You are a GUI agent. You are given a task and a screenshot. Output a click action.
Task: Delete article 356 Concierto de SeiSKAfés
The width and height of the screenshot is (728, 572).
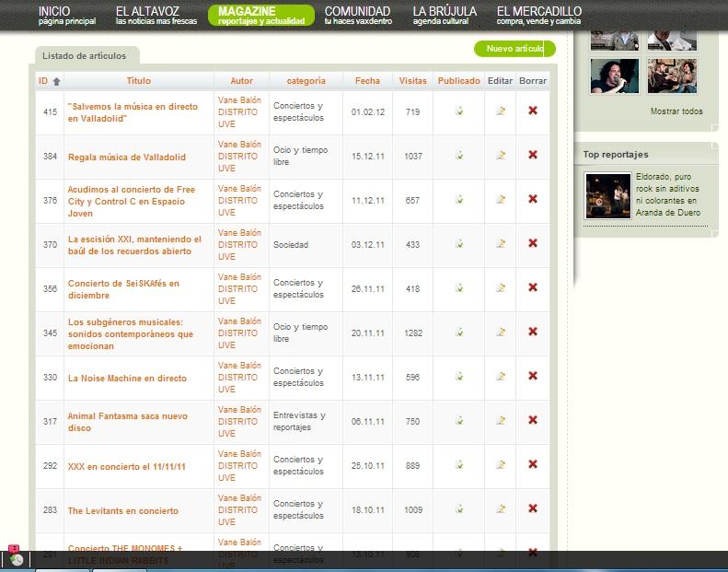tap(533, 287)
